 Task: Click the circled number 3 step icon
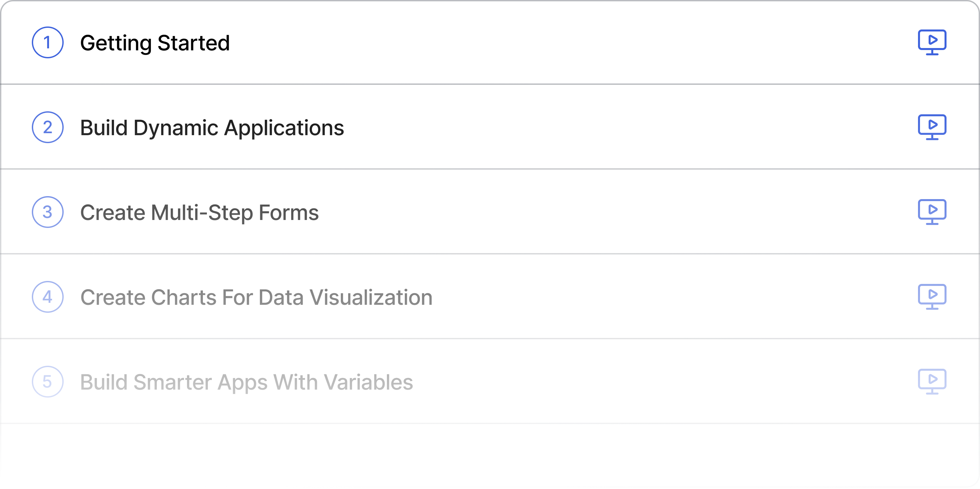coord(47,212)
